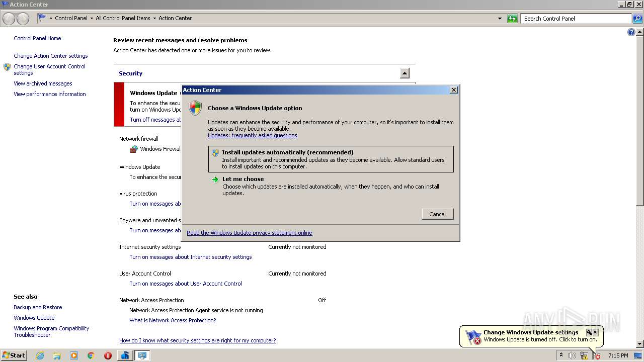The image size is (644, 362).
Task: Click the All Control Panel Items breadcrumb
Action: pyautogui.click(x=123, y=18)
